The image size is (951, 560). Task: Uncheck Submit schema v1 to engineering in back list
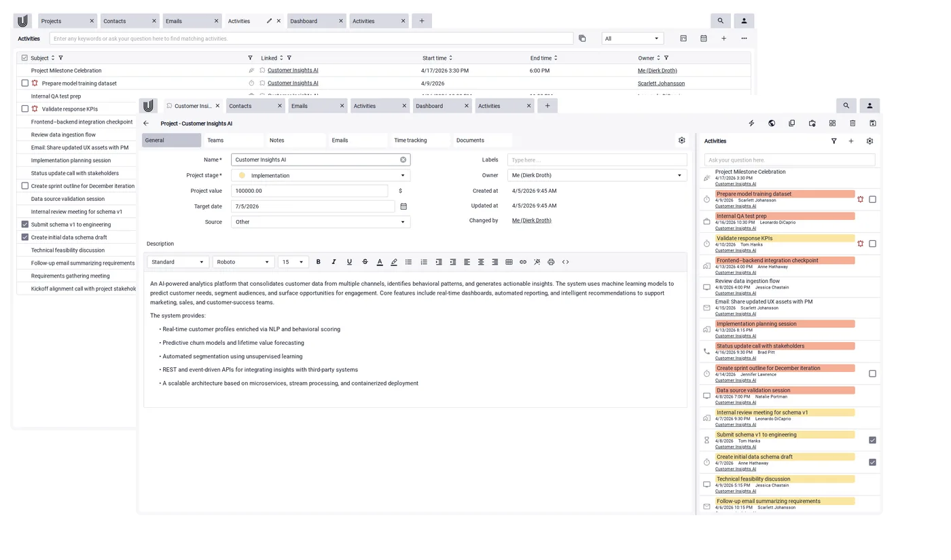tap(25, 225)
